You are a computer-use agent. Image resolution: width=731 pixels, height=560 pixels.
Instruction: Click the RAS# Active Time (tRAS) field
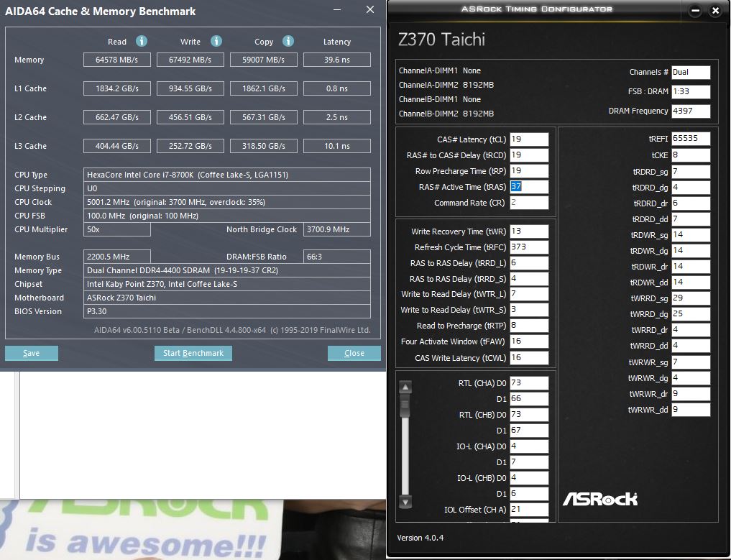tap(529, 187)
